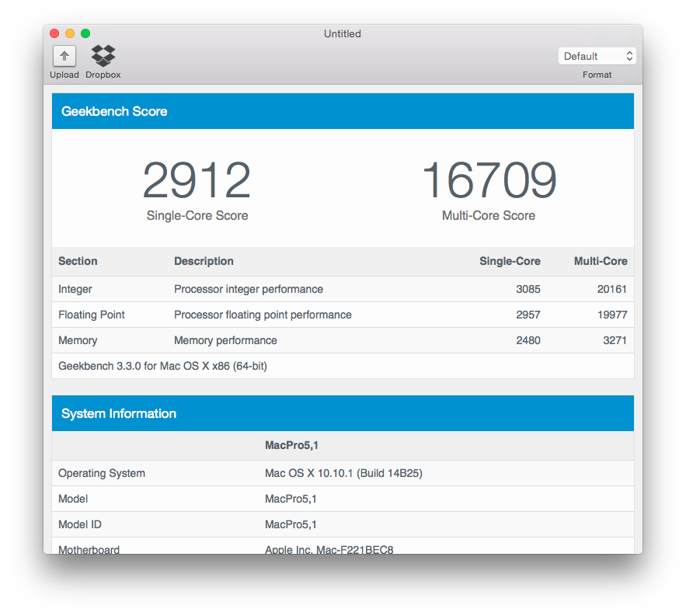Maximize window using green button
The width and height of the screenshot is (686, 616).
pos(85,33)
